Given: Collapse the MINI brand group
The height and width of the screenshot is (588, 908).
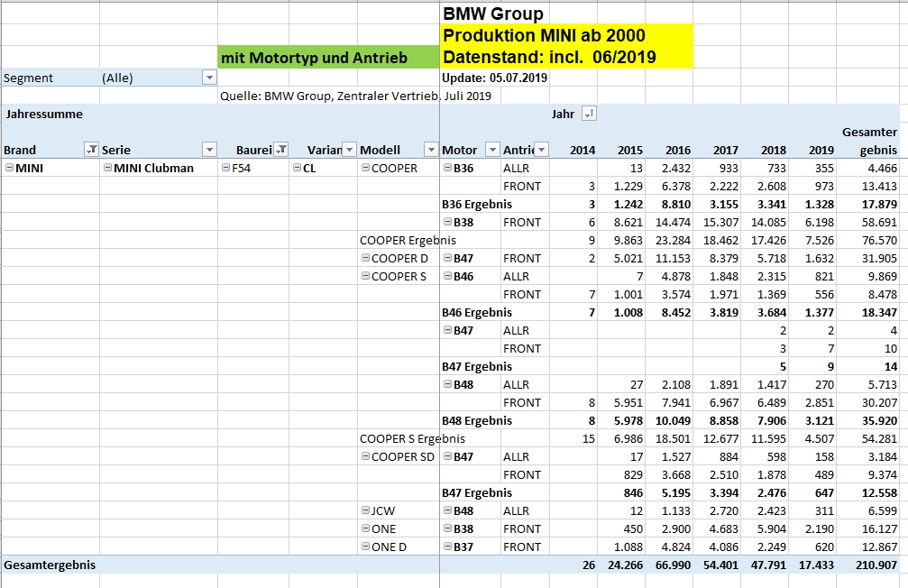Looking at the screenshot, I should (x=9, y=168).
